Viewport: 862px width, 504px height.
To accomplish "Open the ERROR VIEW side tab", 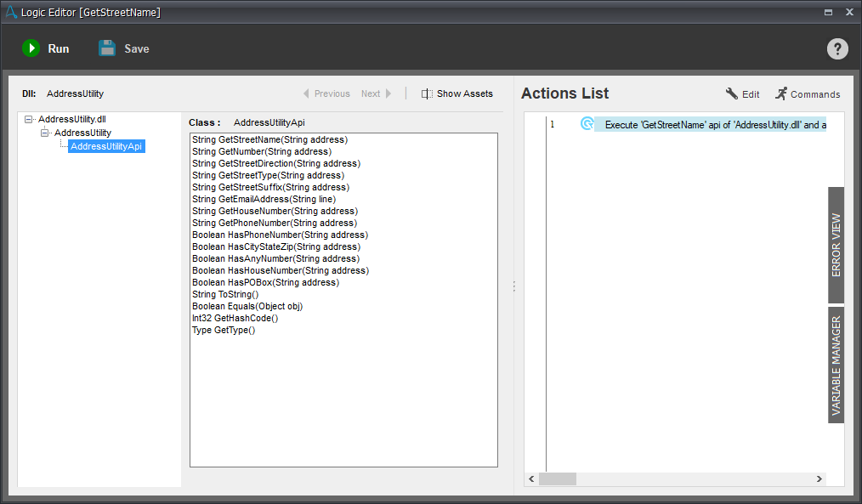I will coord(836,245).
